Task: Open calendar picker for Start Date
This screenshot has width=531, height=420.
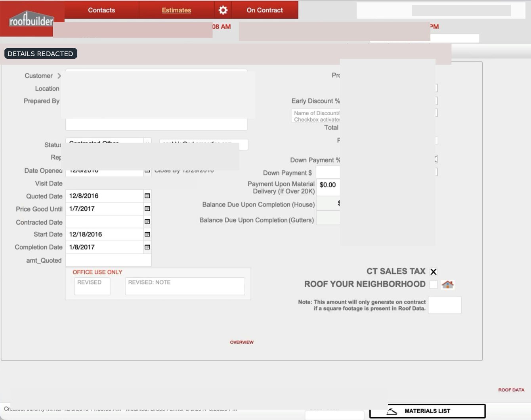Action: (x=147, y=234)
